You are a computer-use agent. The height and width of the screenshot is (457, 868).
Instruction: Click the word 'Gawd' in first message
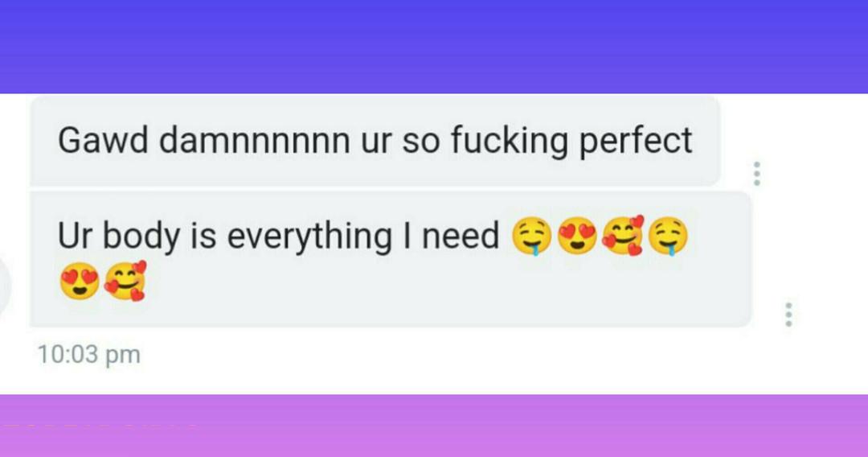[103, 141]
